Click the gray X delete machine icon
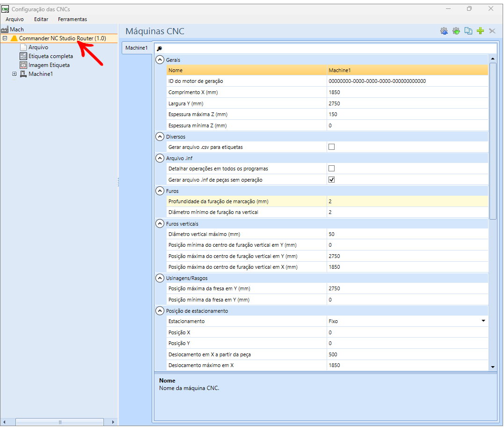Screen dimensions: 504x427 click(492, 31)
